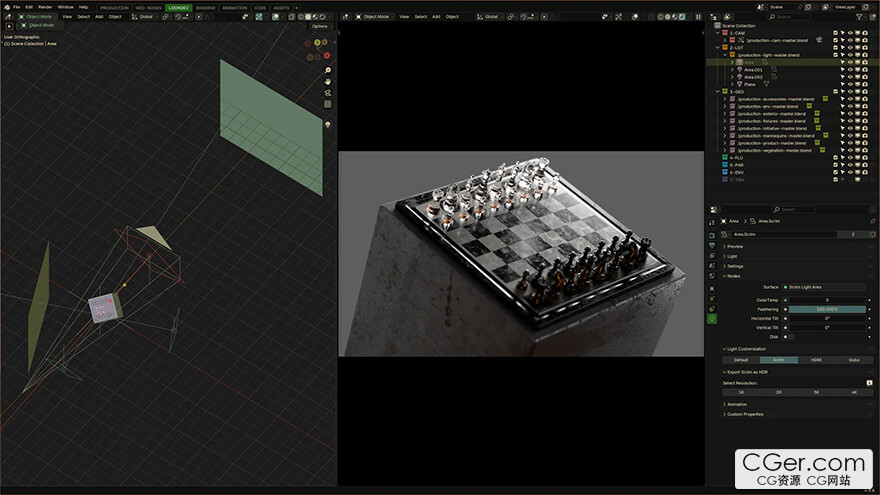Toggle fake user shield for Area.Scrim

(x=873, y=234)
